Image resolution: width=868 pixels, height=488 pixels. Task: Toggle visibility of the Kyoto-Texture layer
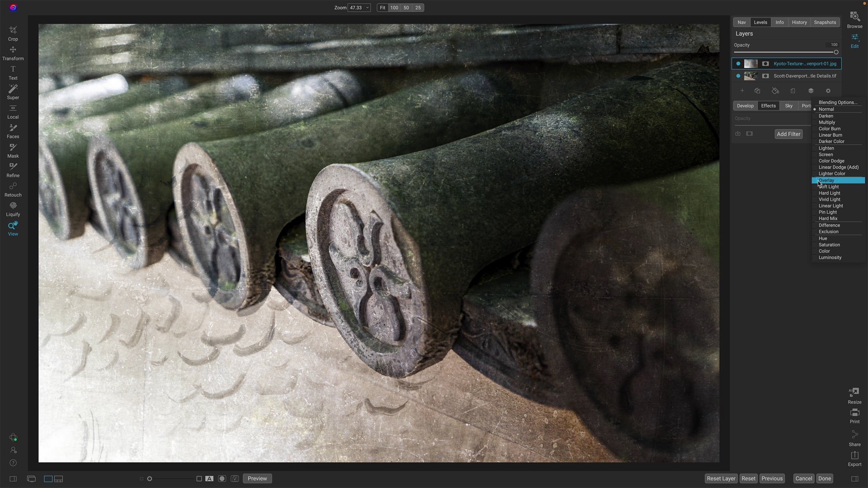point(738,64)
